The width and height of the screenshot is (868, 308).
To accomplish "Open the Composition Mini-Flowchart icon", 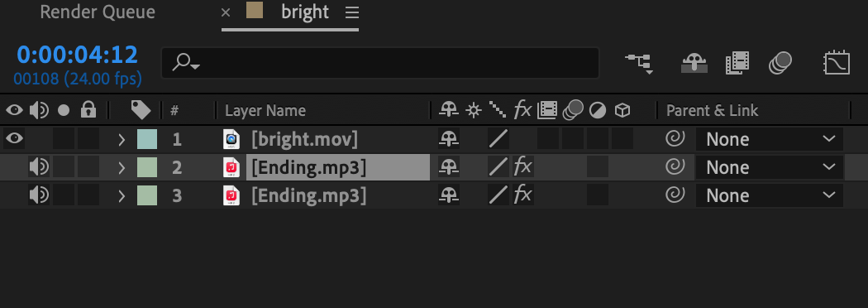I will (x=639, y=63).
